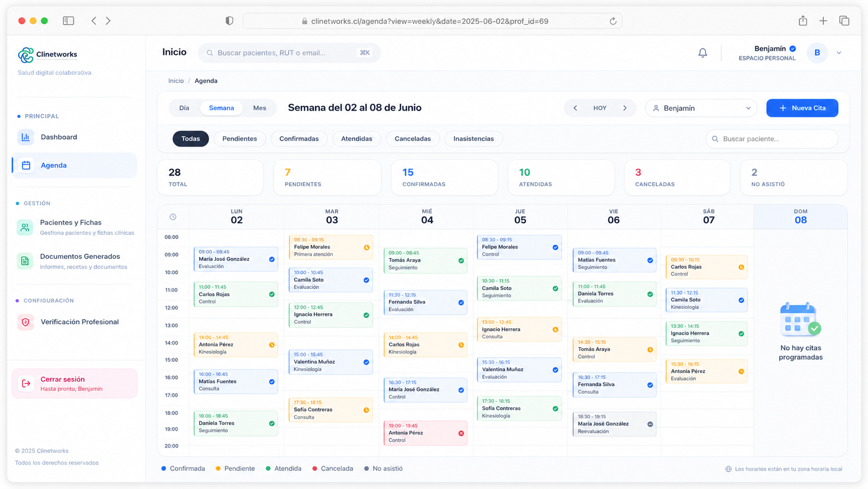The height and width of the screenshot is (489, 868).
Task: Open Ignacio Herrera 13:00 Consulta appointment
Action: point(519,329)
